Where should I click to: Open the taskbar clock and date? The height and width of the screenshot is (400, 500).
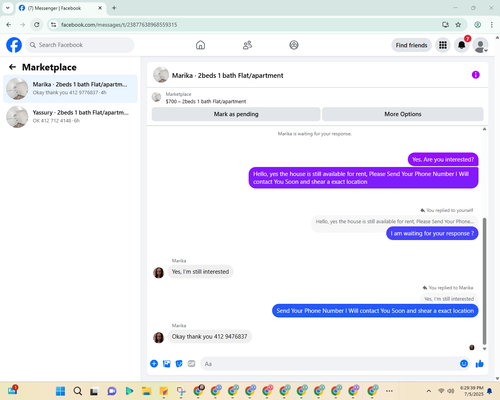point(472,391)
